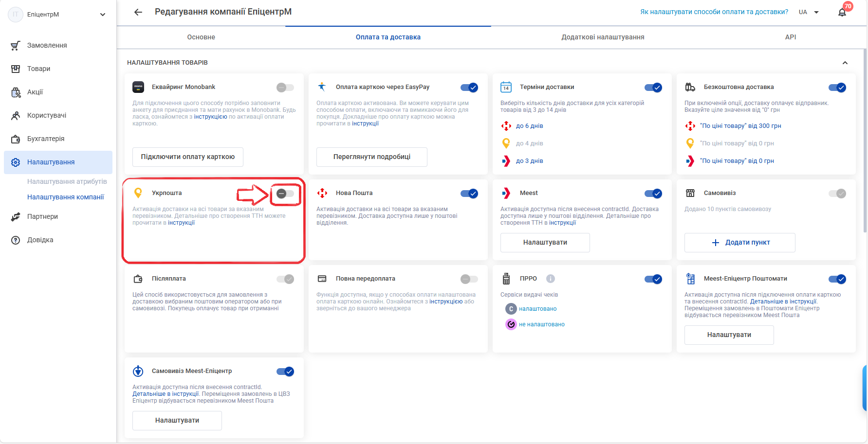Click the 'до 6 днів' delivery term link

coord(530,126)
